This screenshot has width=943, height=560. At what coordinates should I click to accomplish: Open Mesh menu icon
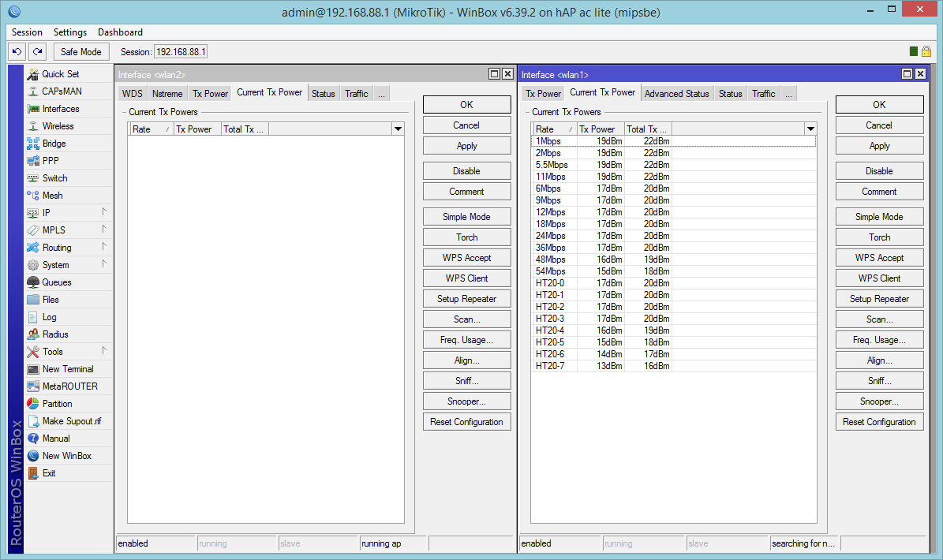coord(33,196)
